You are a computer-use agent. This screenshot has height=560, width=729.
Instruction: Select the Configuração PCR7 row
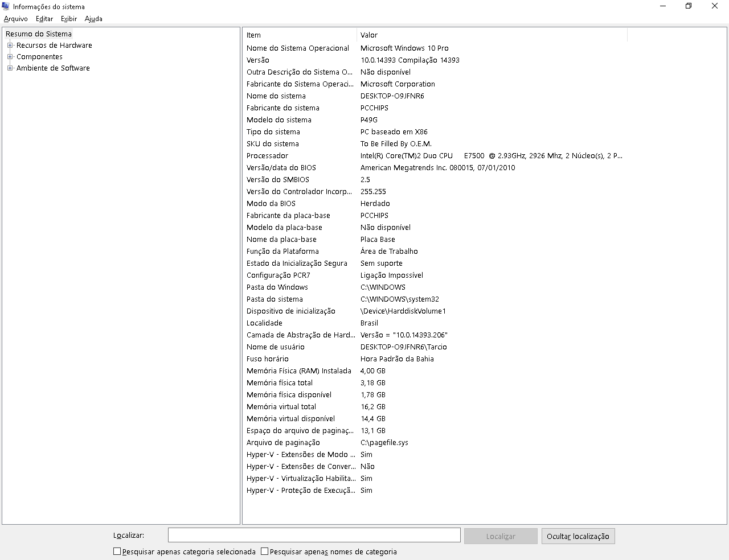click(435, 275)
